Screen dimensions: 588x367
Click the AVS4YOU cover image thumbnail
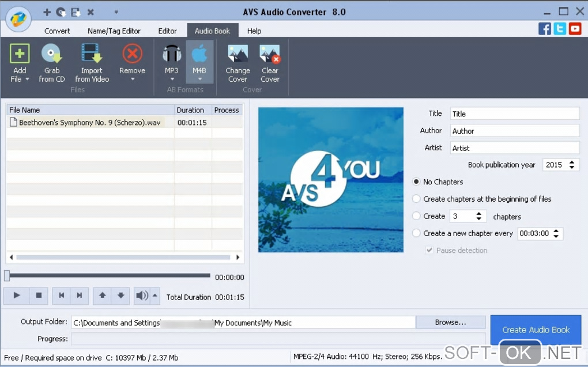[x=331, y=180]
